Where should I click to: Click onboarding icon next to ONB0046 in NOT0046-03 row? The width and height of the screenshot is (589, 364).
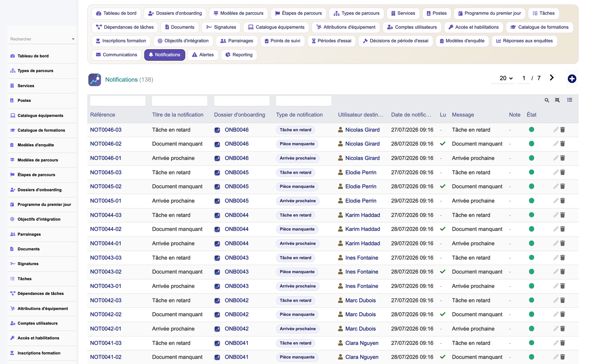217,130
